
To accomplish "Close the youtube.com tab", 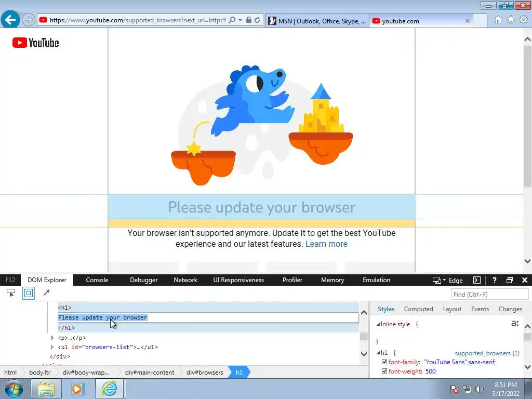I will 467,21.
